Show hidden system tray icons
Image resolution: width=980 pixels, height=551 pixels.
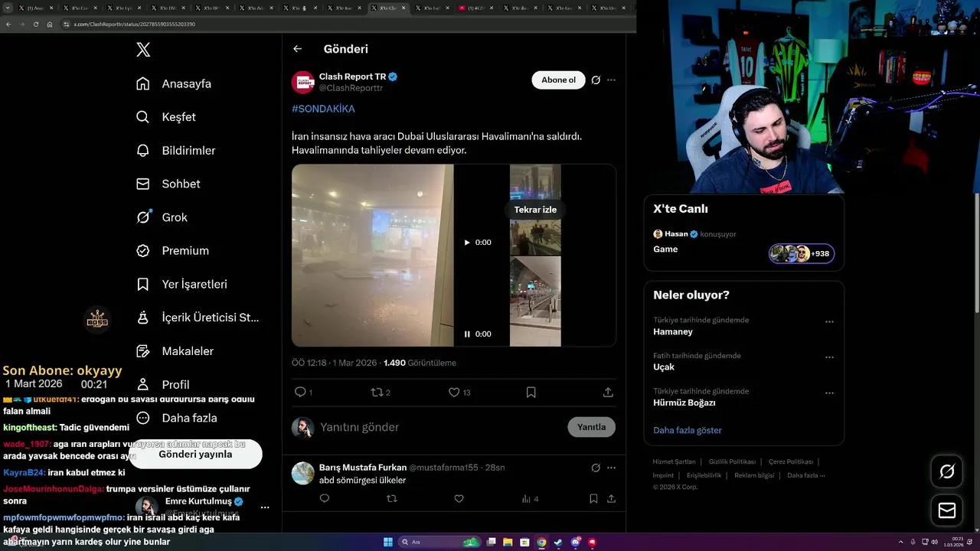click(900, 542)
